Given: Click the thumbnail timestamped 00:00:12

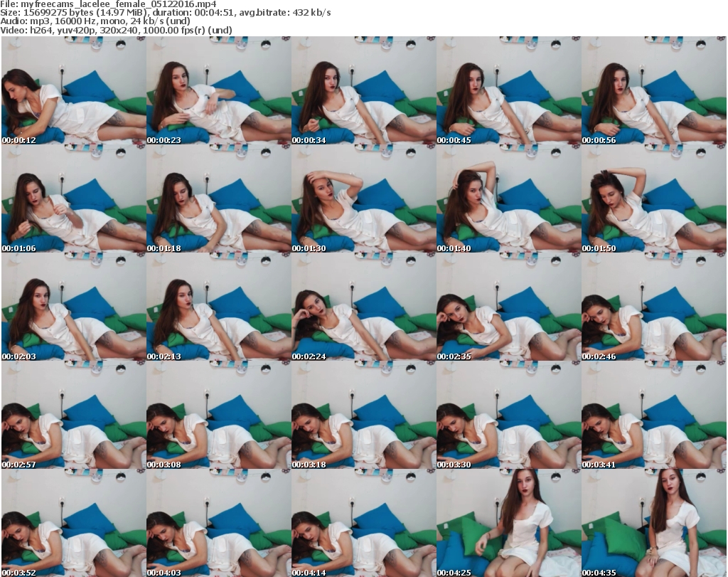Looking at the screenshot, I should click(x=73, y=91).
